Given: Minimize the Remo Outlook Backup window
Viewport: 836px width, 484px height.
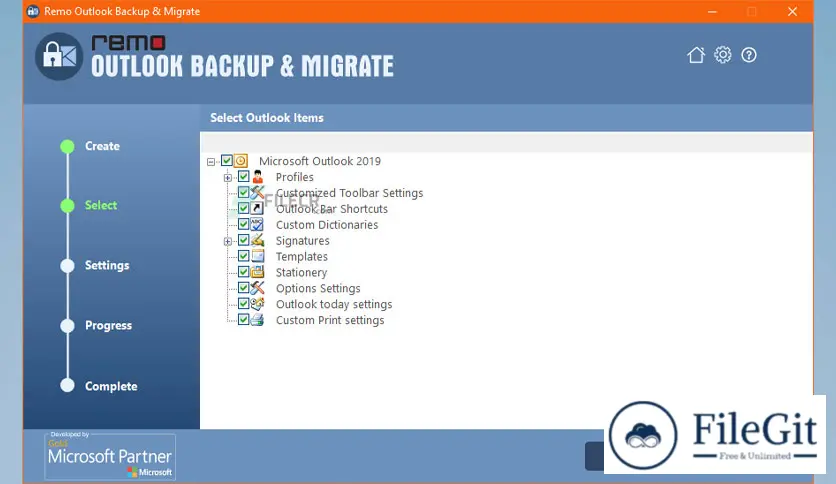Looking at the screenshot, I should [712, 11].
